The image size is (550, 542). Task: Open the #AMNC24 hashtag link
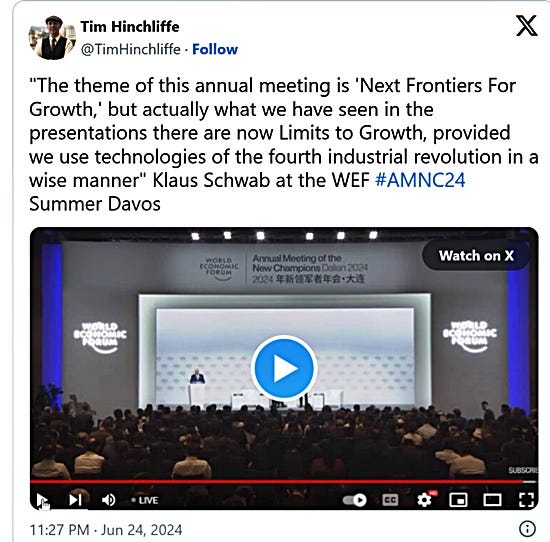(x=420, y=180)
